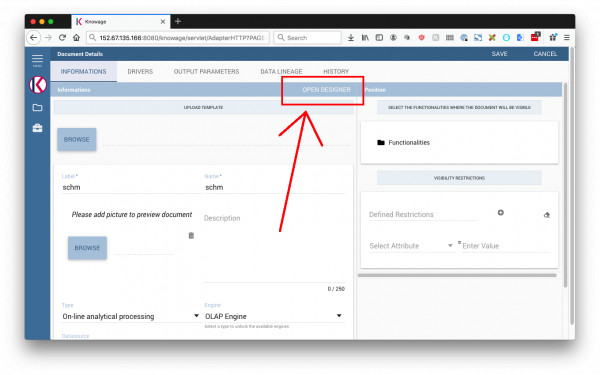The image size is (600, 375).
Task: Click the browser URL address bar
Action: [178, 38]
